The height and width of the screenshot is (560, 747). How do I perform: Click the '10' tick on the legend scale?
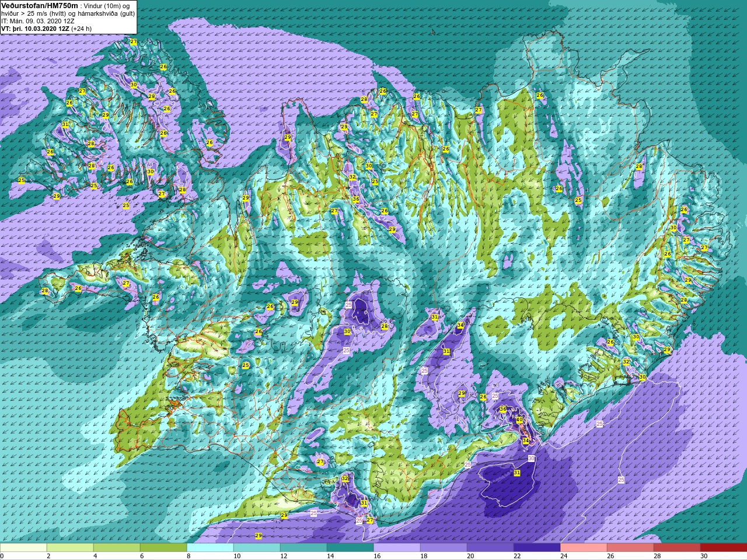tap(237, 556)
